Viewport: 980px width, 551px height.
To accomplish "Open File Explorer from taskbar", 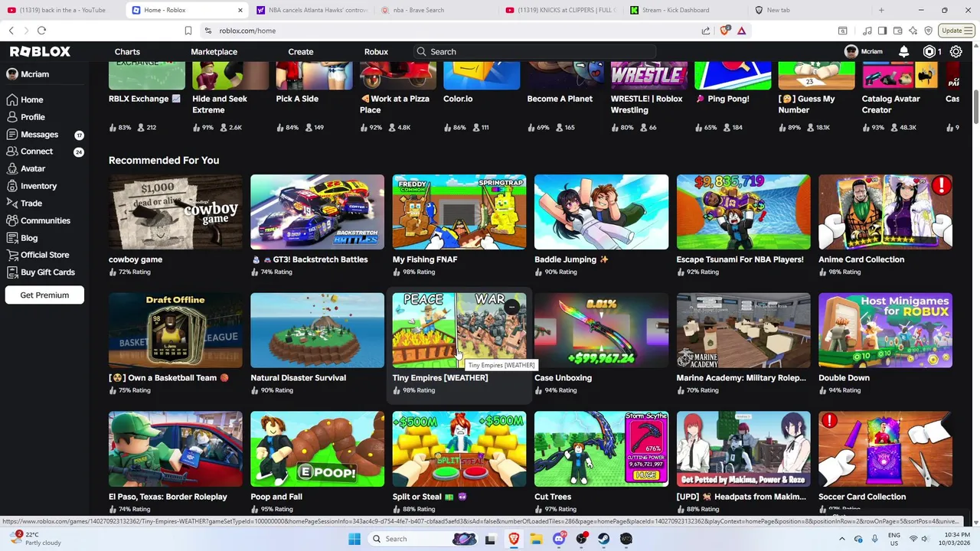I will pos(537,539).
